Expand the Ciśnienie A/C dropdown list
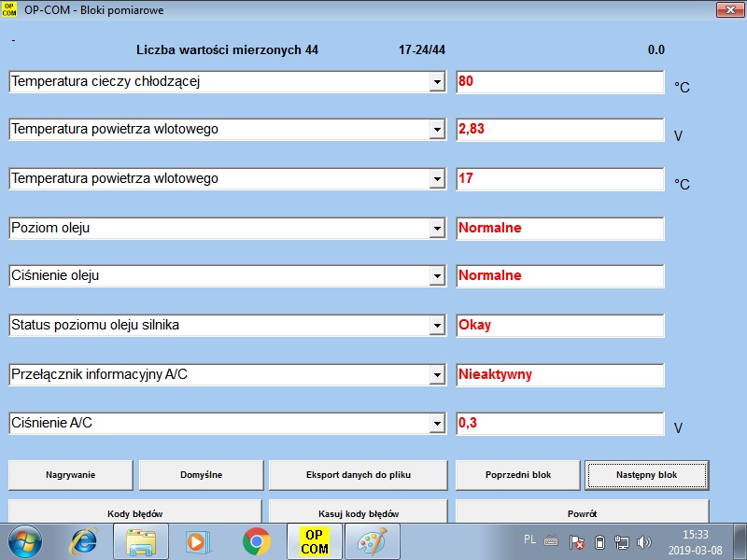 [x=436, y=424]
